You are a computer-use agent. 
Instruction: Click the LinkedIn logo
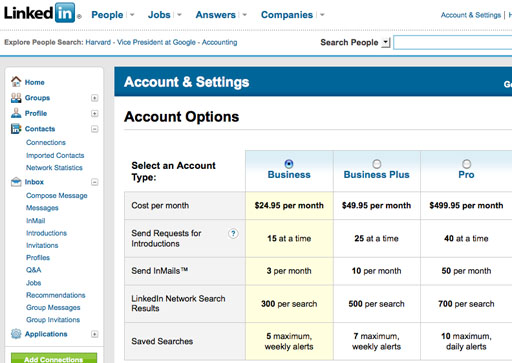[x=42, y=13]
